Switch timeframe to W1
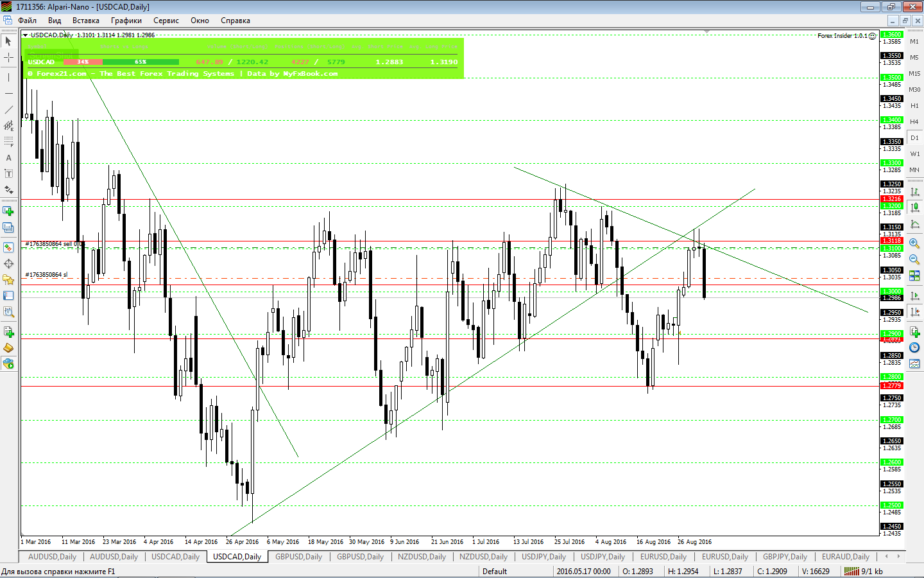This screenshot has width=924, height=578. click(914, 153)
